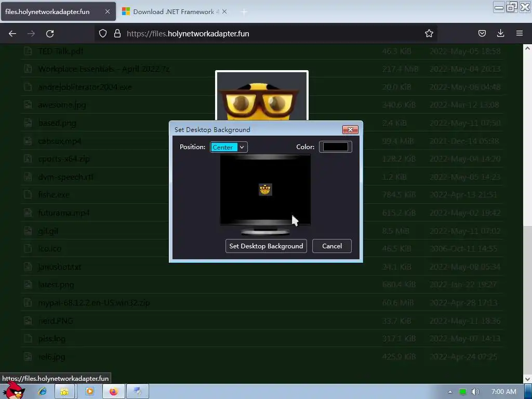
Task: Open the media player taskbar icon
Action: (89, 392)
